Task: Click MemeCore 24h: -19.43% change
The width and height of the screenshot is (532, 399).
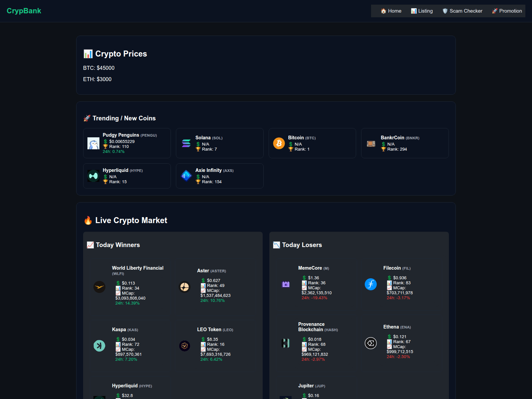Action: click(314, 298)
